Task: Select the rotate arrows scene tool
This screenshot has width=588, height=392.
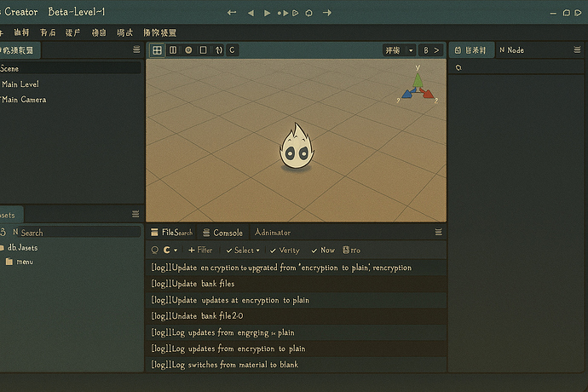Action: 218,50
